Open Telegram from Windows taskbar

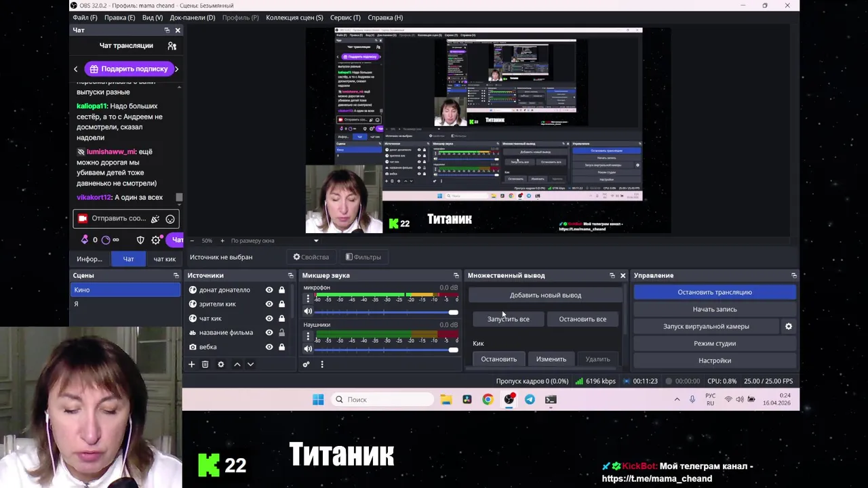(530, 400)
